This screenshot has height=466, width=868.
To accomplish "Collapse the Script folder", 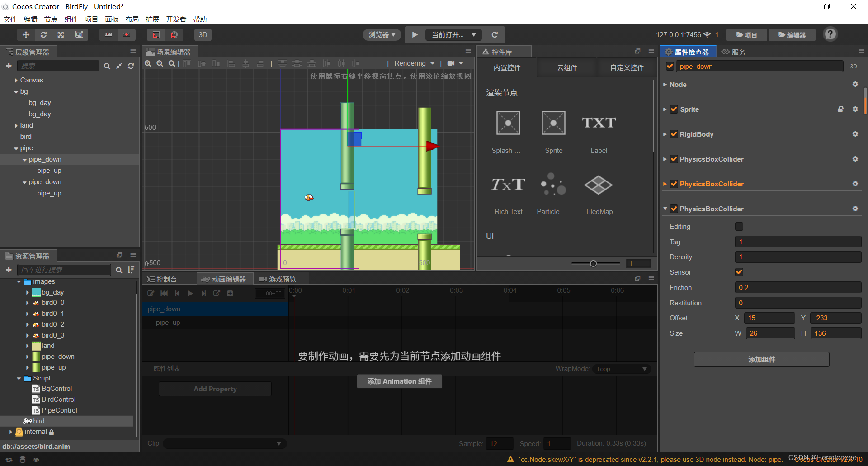I will [x=19, y=379].
